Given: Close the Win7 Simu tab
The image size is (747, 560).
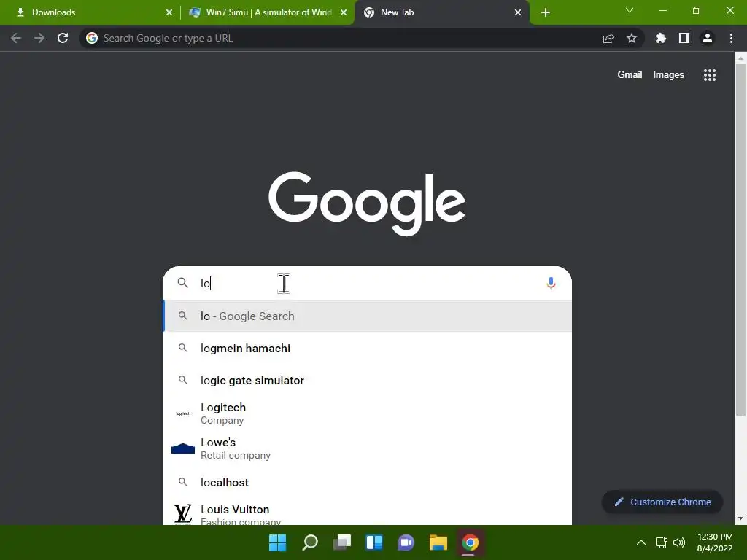Looking at the screenshot, I should [344, 12].
